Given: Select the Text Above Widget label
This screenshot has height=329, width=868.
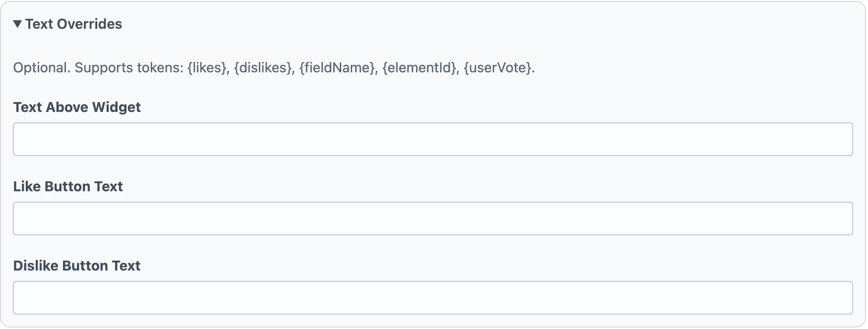Looking at the screenshot, I should [77, 107].
